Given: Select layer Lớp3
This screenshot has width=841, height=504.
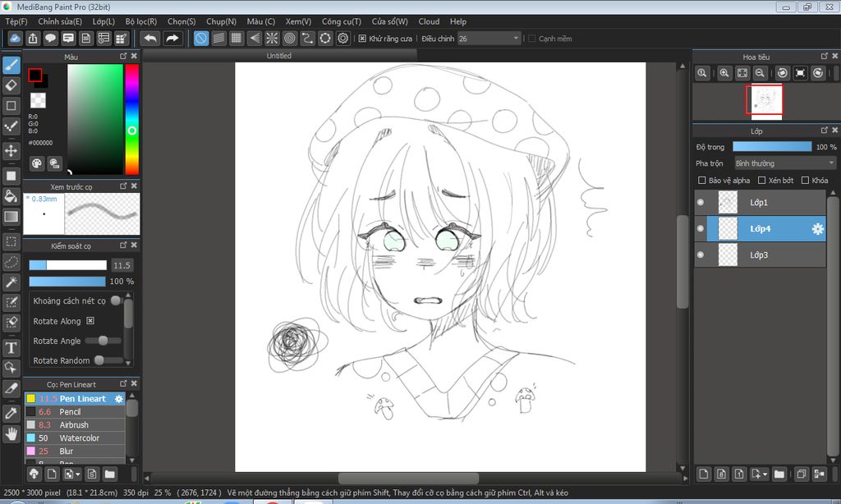Looking at the screenshot, I should point(761,254).
